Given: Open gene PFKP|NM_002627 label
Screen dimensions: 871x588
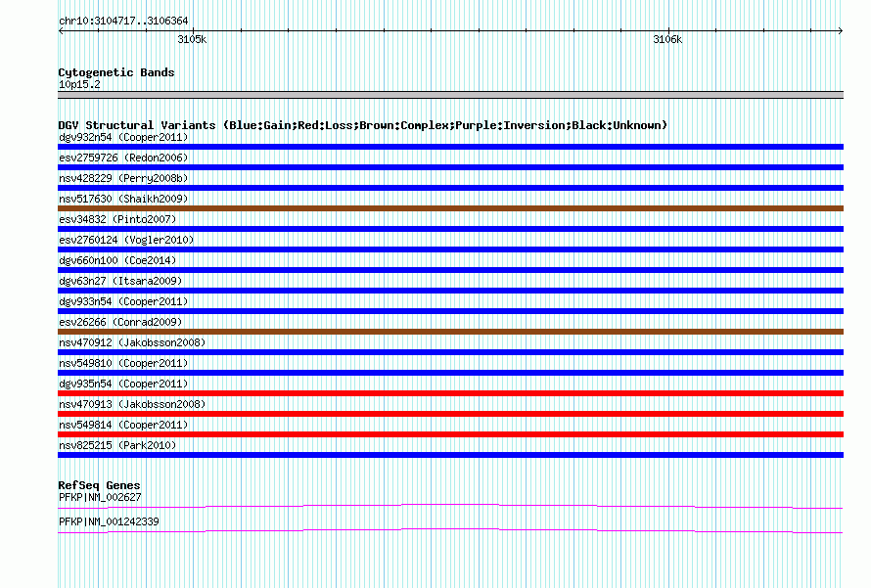Looking at the screenshot, I should (x=100, y=497).
